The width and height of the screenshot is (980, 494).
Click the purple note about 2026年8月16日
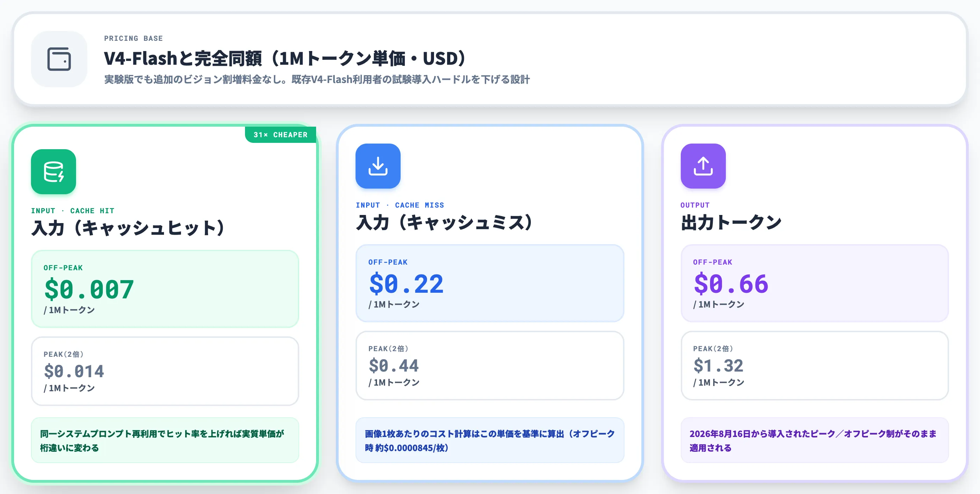click(x=815, y=441)
